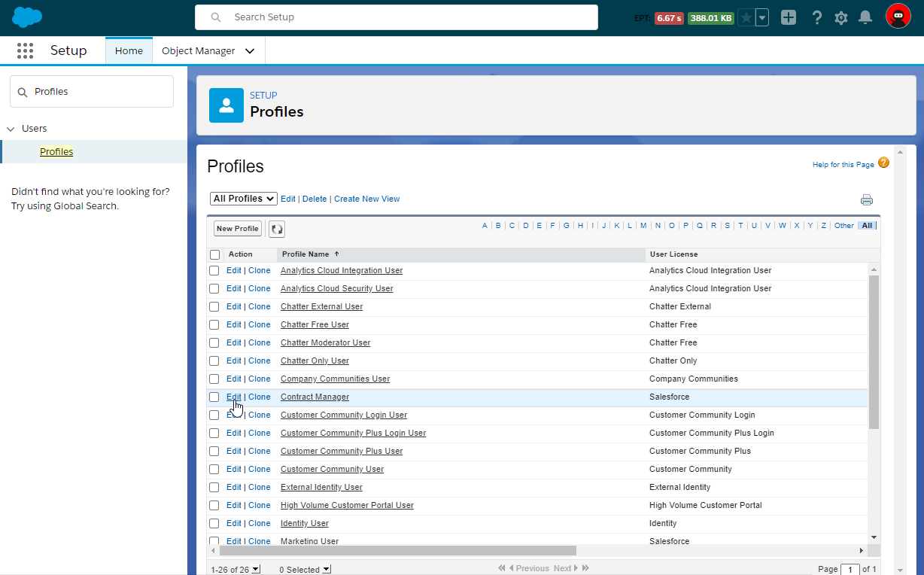Click the printable view printer icon
The image size is (924, 575).
(866, 199)
